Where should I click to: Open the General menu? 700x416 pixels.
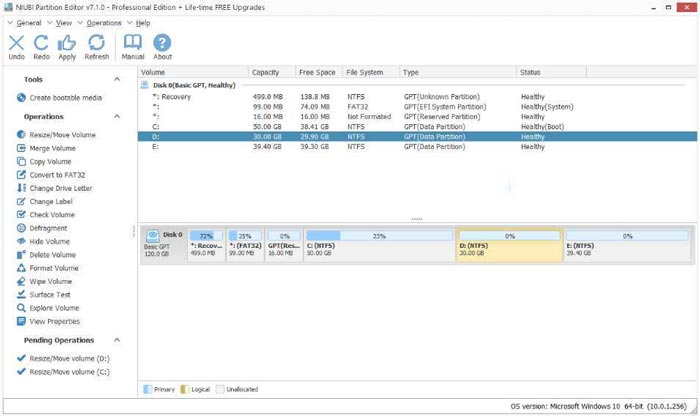coord(29,23)
